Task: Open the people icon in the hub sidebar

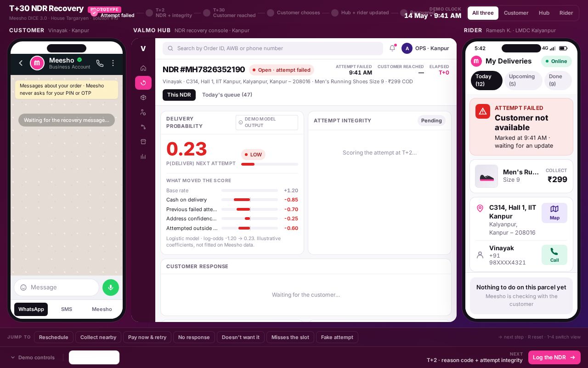Action: [x=143, y=112]
